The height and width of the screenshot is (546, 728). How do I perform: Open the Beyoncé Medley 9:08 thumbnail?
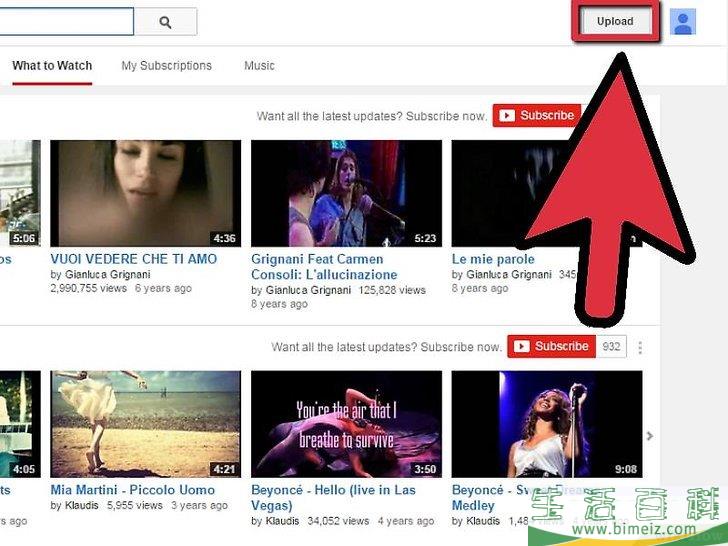click(547, 424)
